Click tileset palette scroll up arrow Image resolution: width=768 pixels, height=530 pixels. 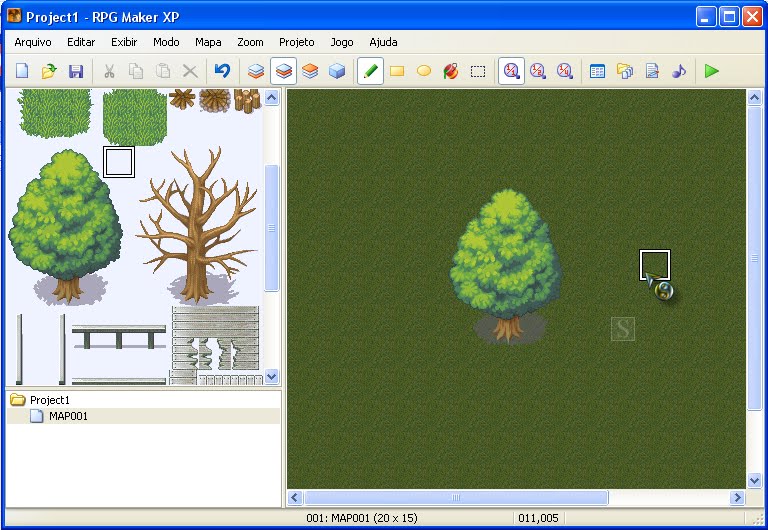[272, 97]
